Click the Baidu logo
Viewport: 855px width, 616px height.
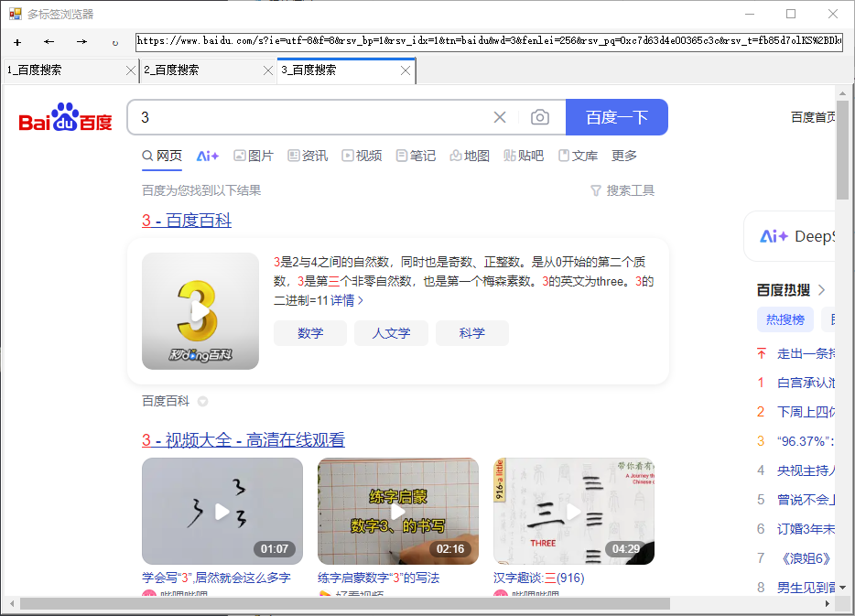[65, 117]
